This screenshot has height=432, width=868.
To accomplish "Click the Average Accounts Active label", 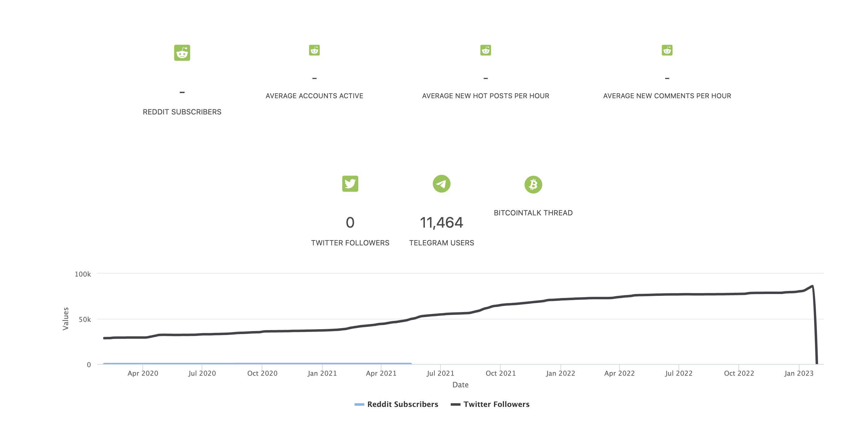I will (314, 96).
